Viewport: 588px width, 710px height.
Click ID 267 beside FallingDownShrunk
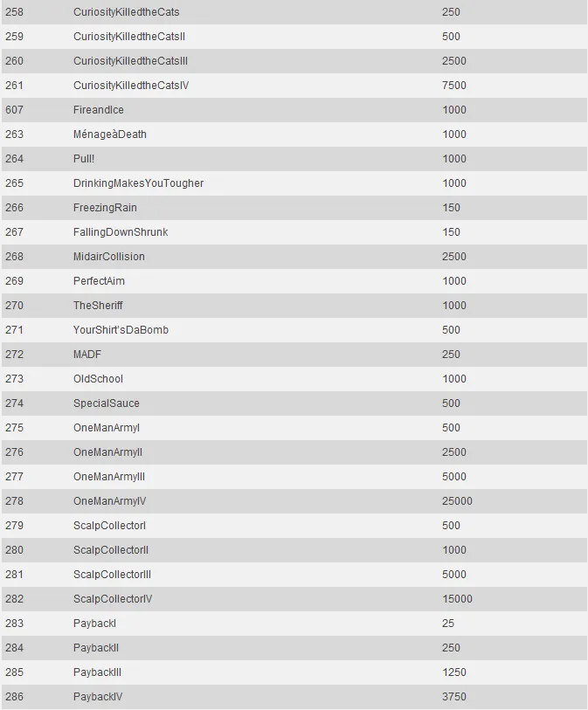click(14, 232)
